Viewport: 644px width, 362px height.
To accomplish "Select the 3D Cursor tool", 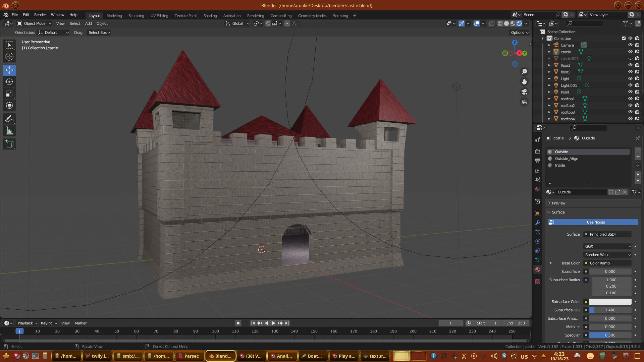I will click(9, 57).
